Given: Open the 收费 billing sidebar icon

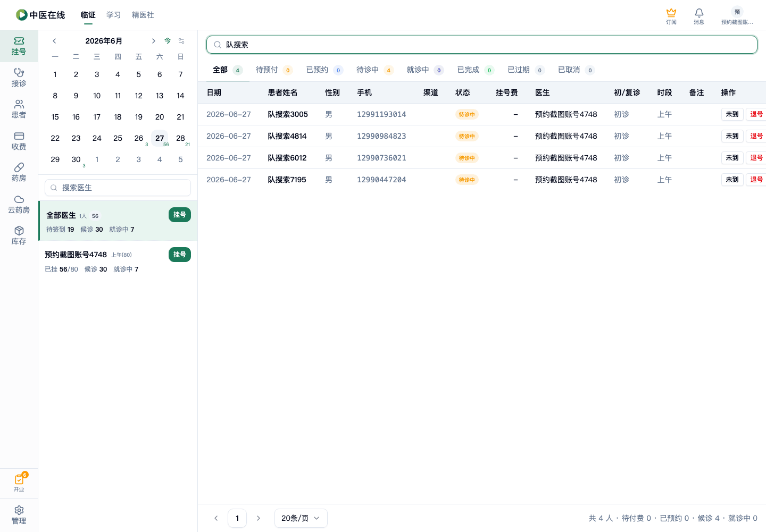Looking at the screenshot, I should (19, 141).
